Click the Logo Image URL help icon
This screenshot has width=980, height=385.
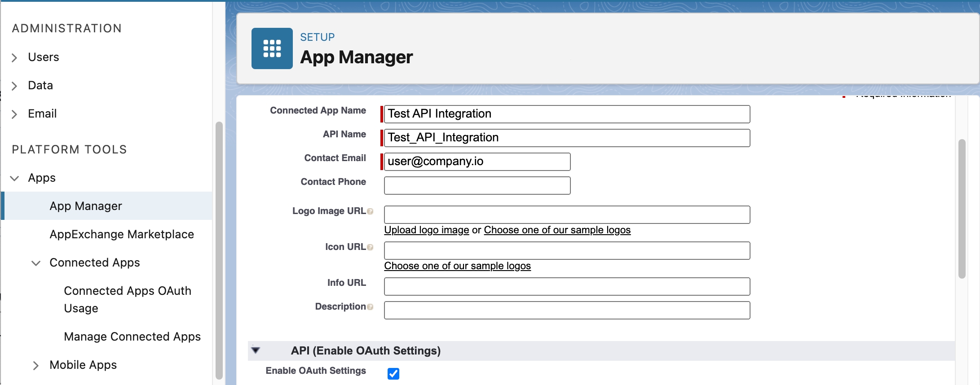370,211
